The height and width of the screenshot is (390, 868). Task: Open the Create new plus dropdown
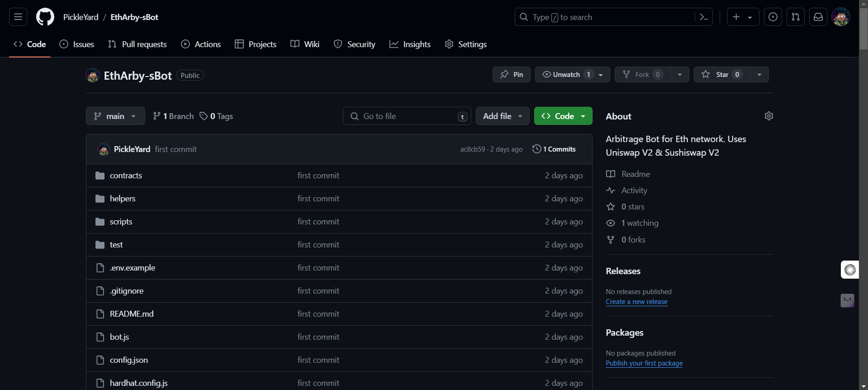click(743, 17)
